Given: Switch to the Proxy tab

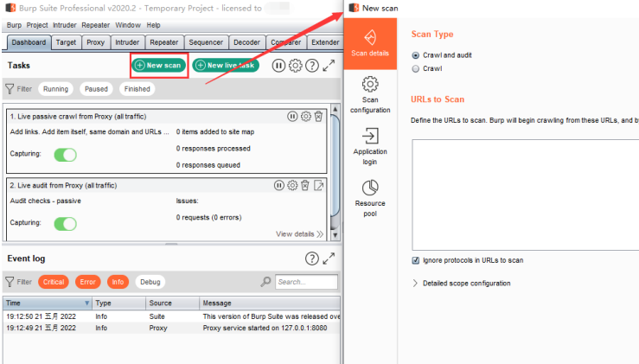Looking at the screenshot, I should click(95, 42).
